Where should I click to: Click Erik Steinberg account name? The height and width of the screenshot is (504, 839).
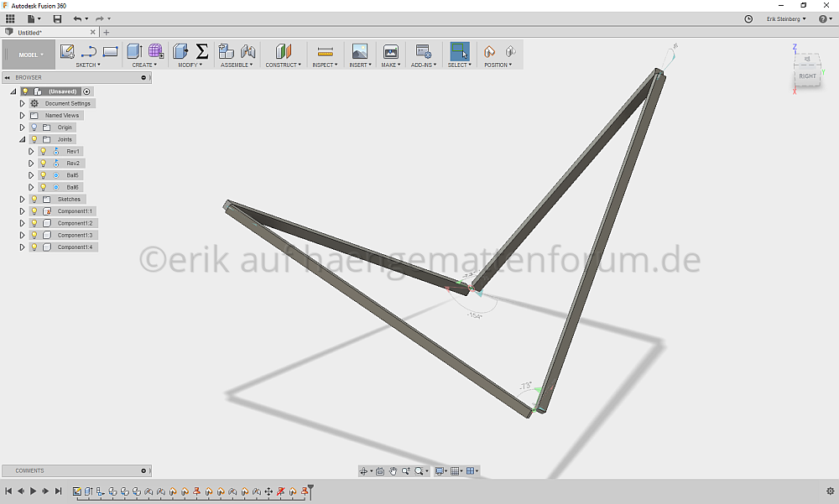point(786,18)
